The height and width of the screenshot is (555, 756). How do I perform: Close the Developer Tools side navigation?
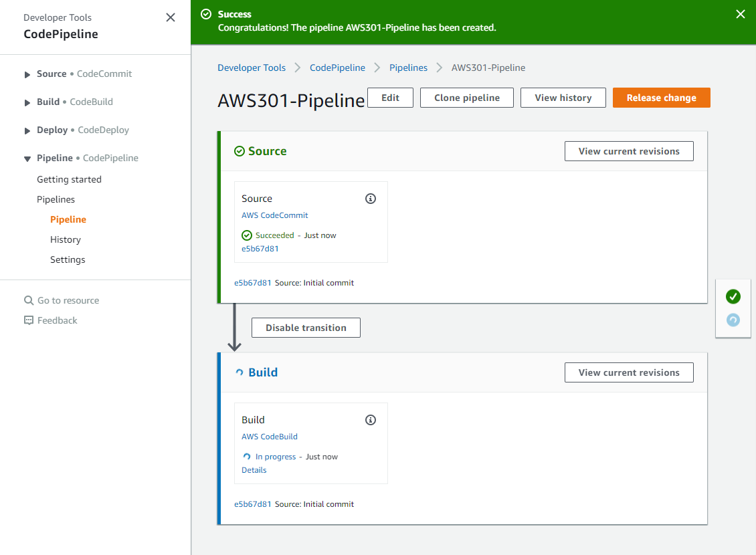[x=170, y=17]
